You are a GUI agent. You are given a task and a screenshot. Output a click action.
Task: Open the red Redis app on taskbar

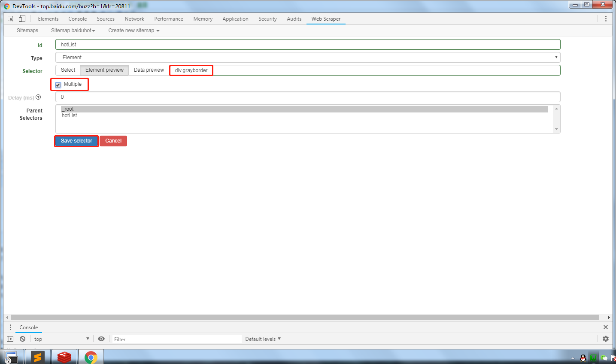coord(64,357)
